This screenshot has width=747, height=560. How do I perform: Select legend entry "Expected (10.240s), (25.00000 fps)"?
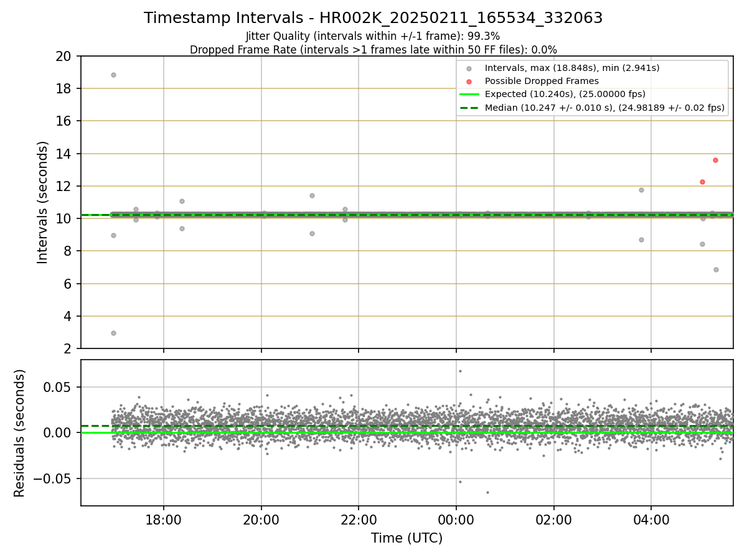pos(565,94)
